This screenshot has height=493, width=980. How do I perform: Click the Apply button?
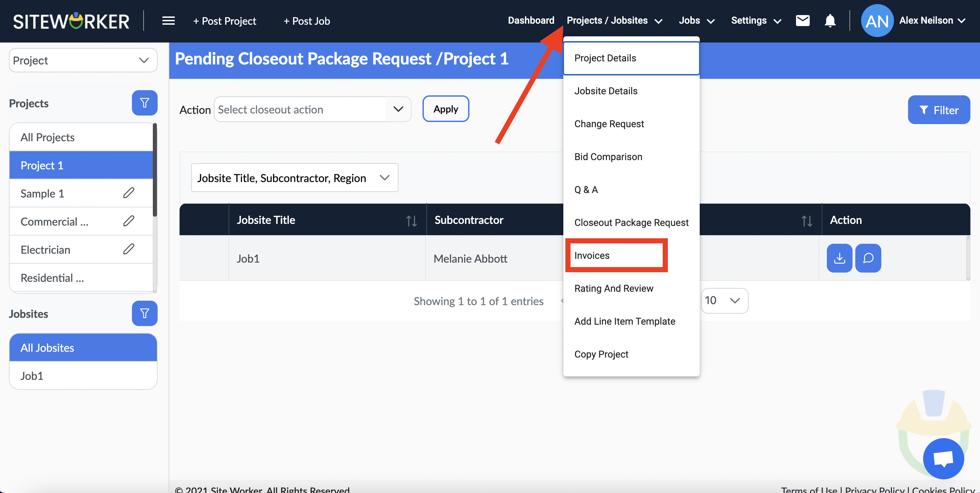(x=445, y=109)
